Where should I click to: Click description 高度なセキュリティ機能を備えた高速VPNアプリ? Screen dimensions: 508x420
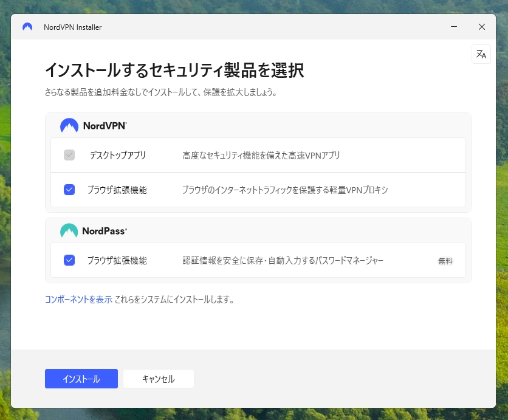pos(261,156)
